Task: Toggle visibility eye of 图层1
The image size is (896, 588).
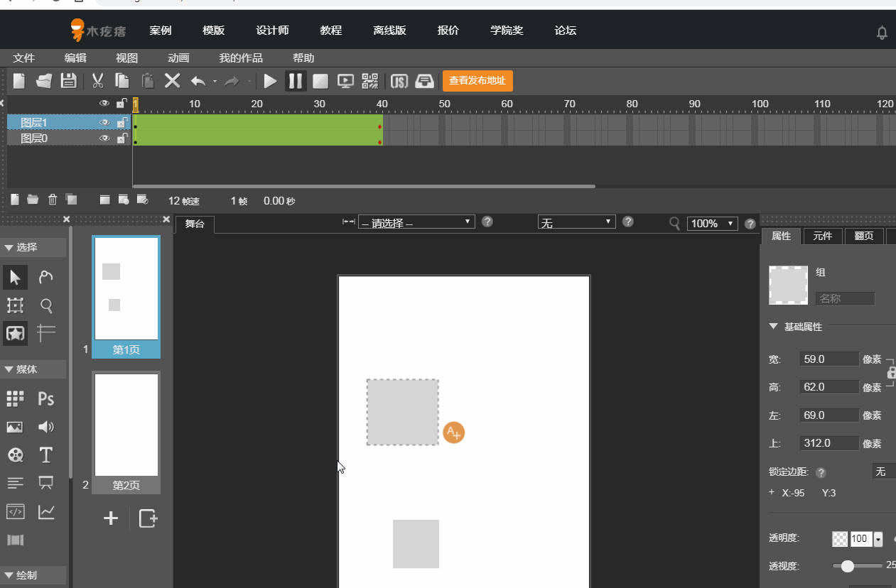Action: (104, 123)
